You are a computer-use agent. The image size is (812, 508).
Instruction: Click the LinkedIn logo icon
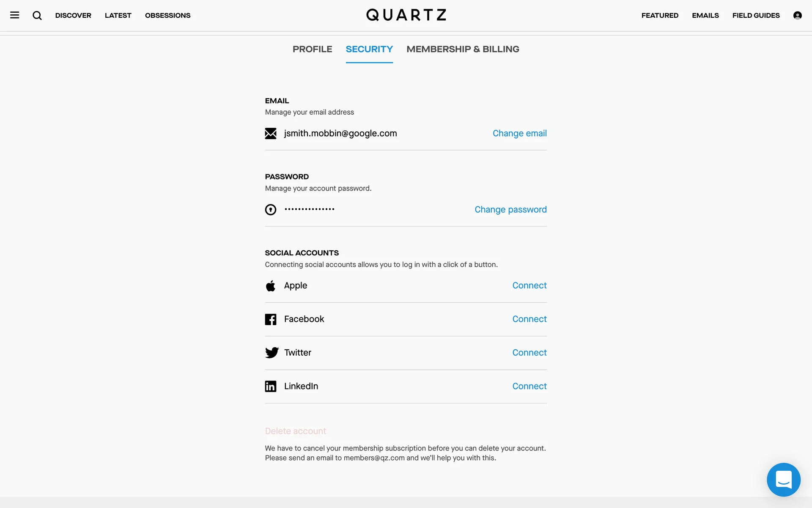pyautogui.click(x=271, y=386)
